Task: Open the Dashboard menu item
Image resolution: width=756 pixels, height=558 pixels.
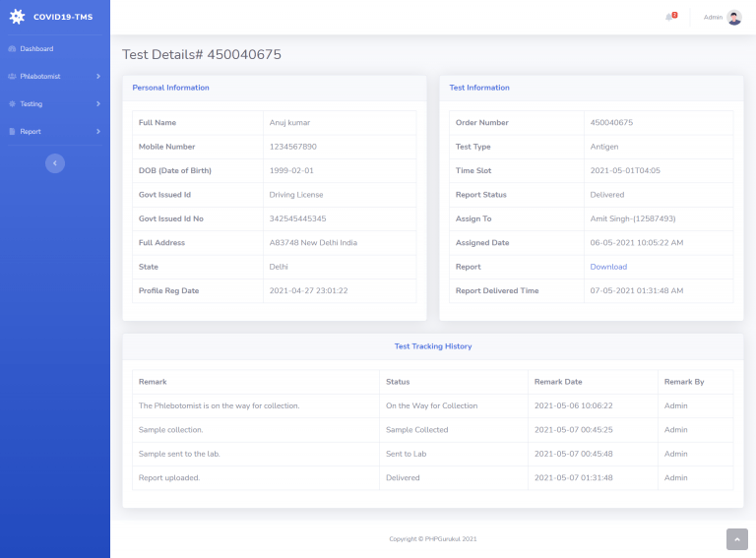Action: click(x=36, y=48)
